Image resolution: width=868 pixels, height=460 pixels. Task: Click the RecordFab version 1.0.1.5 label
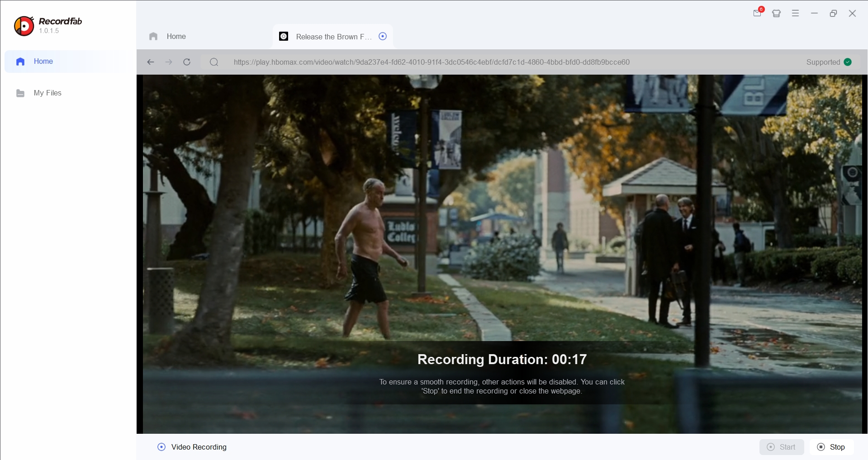click(x=49, y=31)
